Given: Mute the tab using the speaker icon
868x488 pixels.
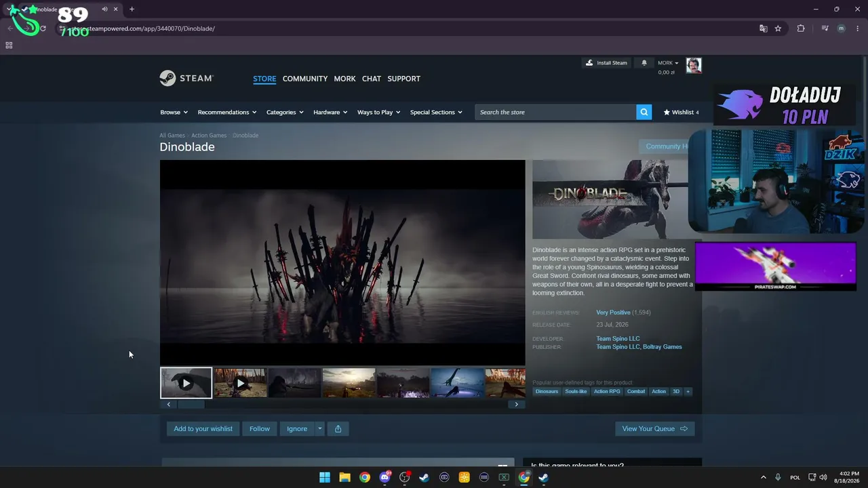Looking at the screenshot, I should coord(104,9).
